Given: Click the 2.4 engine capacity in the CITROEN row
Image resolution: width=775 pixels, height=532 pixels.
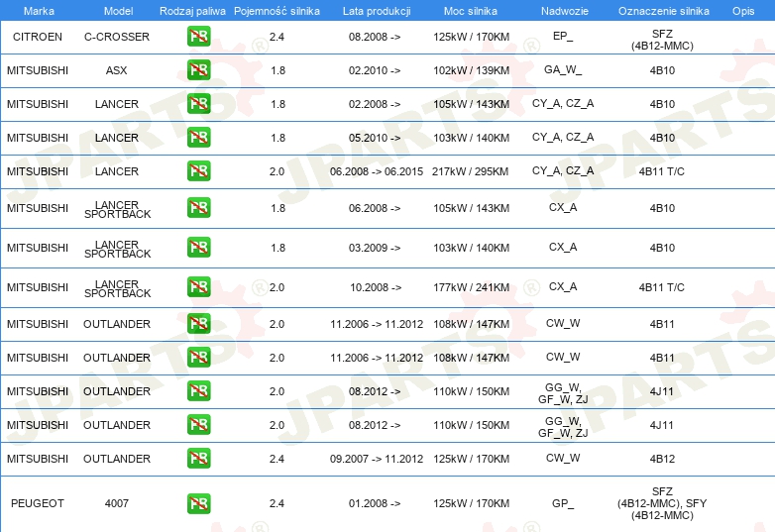Looking at the screenshot, I should [x=277, y=37].
